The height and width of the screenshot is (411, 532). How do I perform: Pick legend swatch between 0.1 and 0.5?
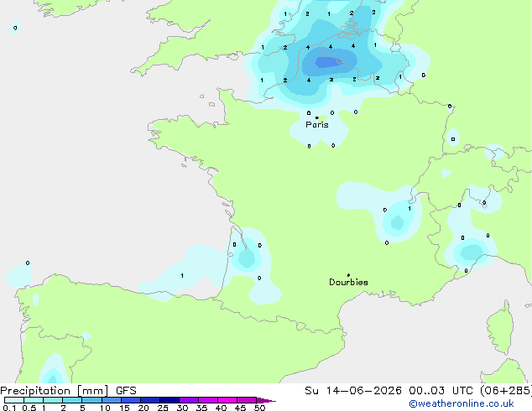pyautogui.click(x=14, y=400)
